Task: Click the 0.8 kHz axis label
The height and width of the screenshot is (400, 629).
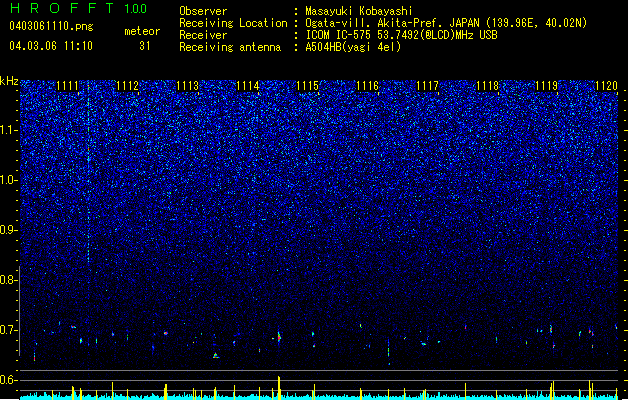Action: click(8, 280)
